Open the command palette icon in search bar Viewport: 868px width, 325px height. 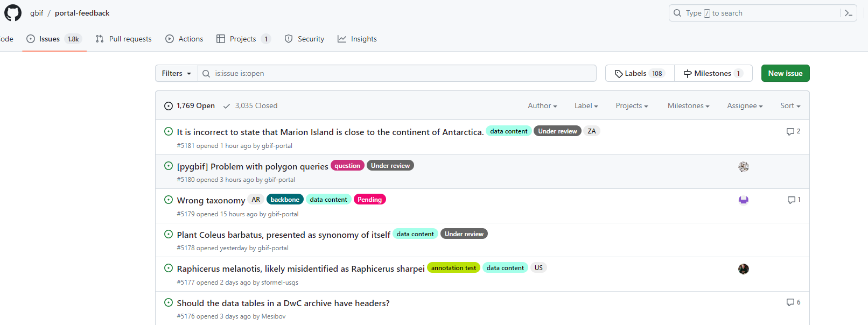tap(849, 13)
